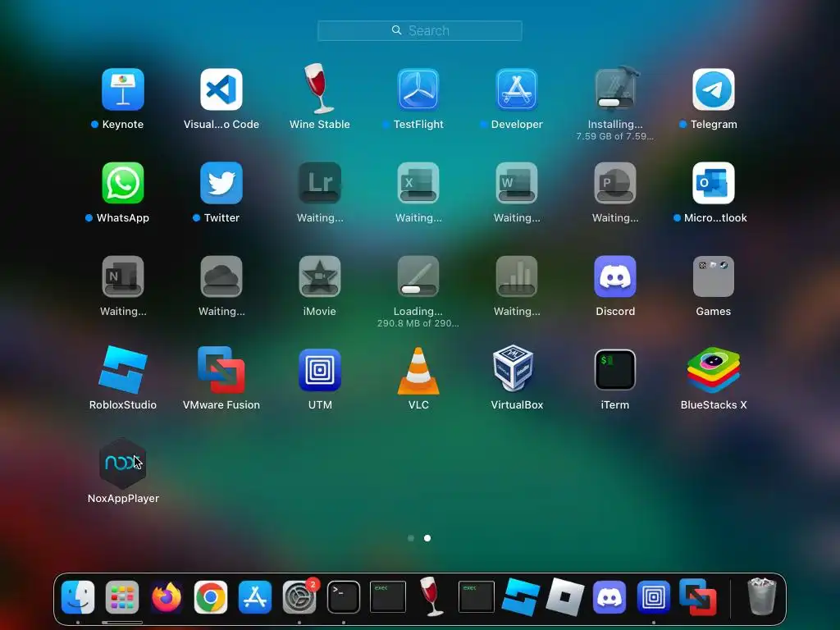The height and width of the screenshot is (630, 840).
Task: Open Telegram
Action: [714, 89]
